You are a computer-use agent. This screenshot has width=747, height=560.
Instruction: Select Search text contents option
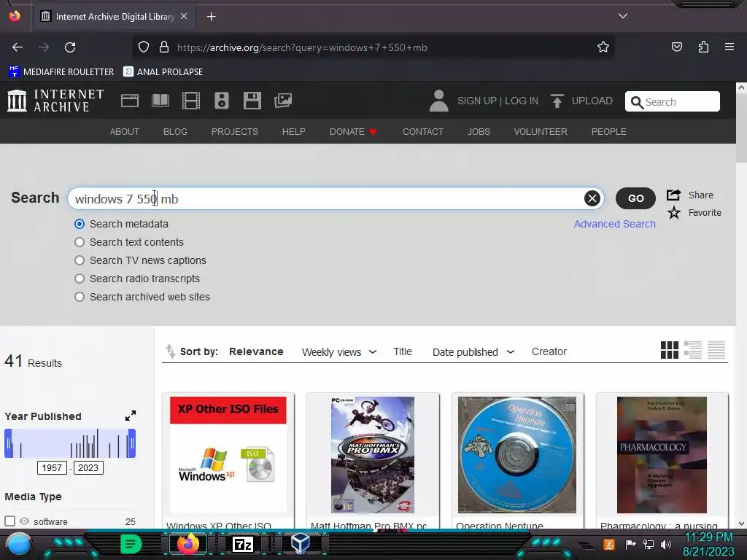(x=80, y=242)
